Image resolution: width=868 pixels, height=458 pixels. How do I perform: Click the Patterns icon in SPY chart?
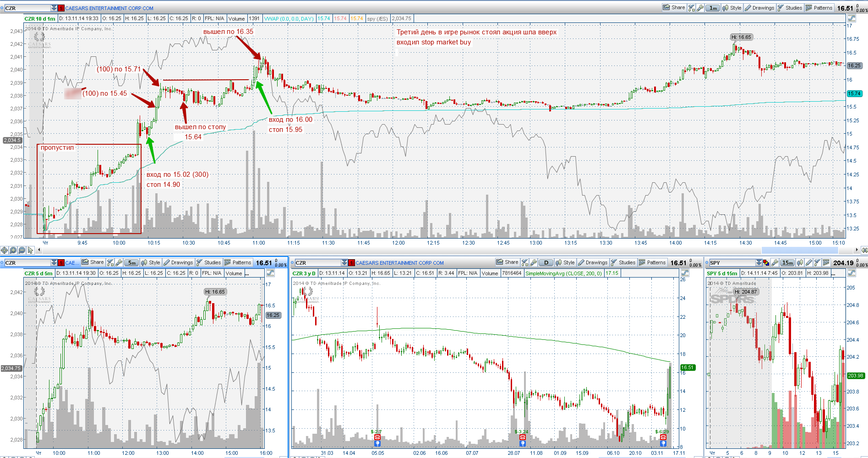tap(826, 262)
